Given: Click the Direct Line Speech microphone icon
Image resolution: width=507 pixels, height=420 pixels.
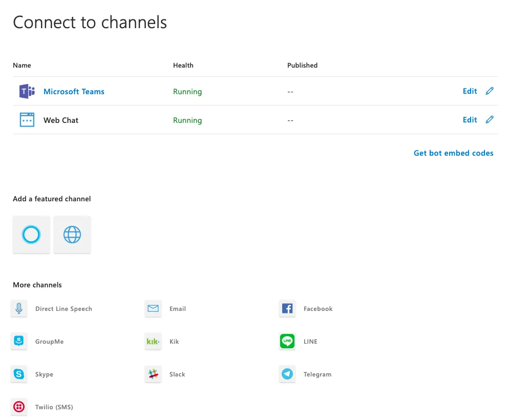Looking at the screenshot, I should (x=19, y=308).
